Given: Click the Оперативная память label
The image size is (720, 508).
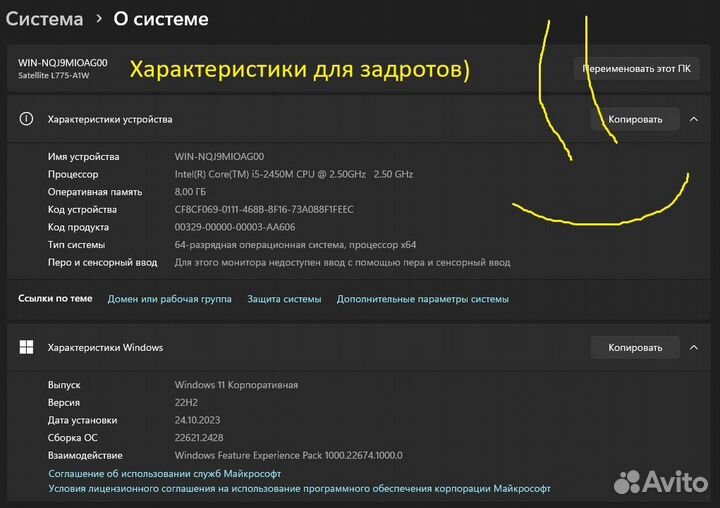Looking at the screenshot, I should click(x=95, y=192).
